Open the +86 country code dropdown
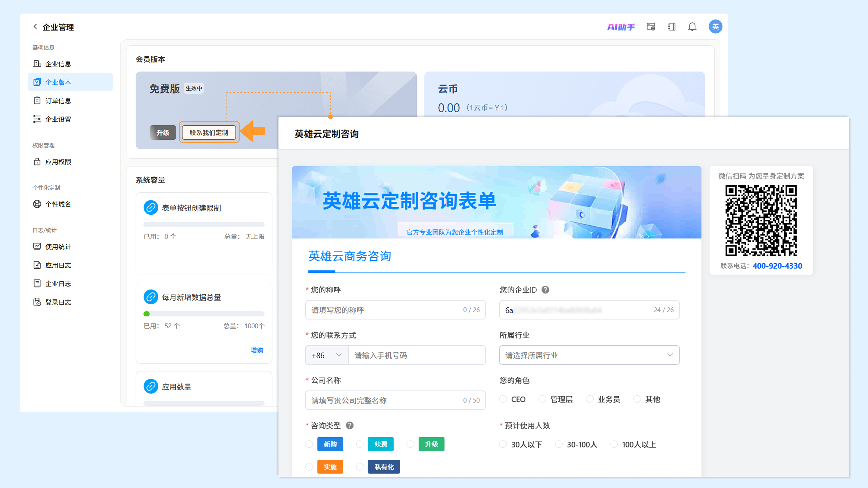868x488 pixels. [327, 355]
